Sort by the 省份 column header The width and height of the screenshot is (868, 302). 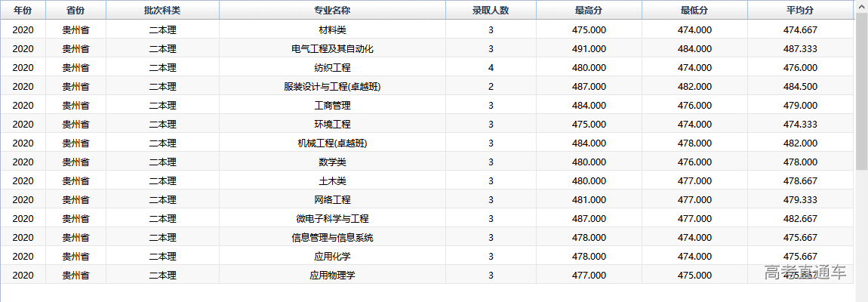coord(75,11)
